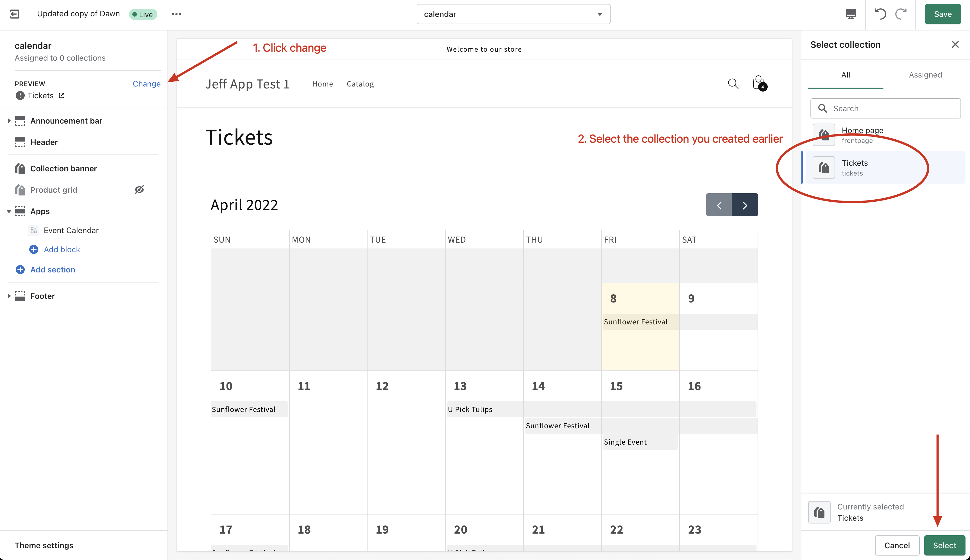Switch to desktop preview icon

pyautogui.click(x=851, y=14)
